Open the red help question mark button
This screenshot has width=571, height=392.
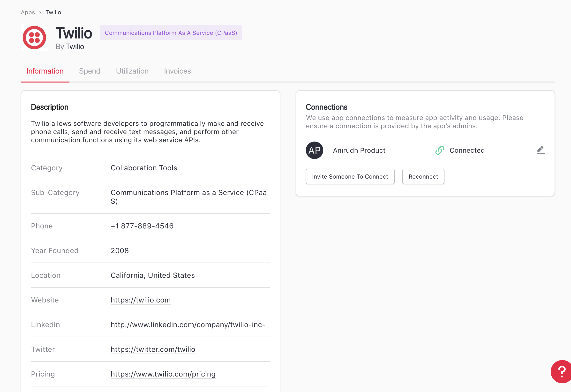tap(561, 371)
